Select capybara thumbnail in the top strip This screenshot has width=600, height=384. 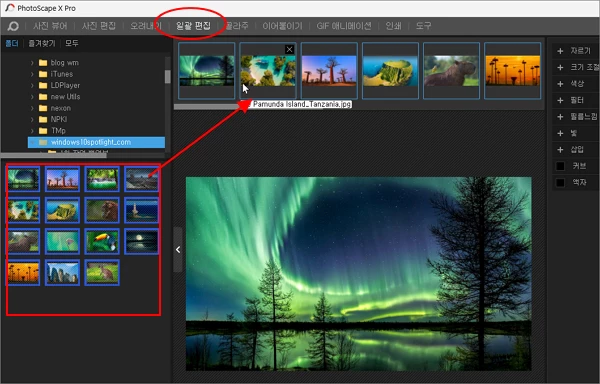click(452, 71)
